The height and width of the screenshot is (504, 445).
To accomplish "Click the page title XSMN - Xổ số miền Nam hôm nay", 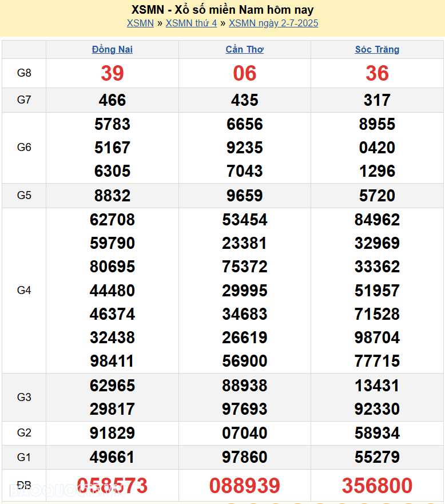I will pos(223,10).
